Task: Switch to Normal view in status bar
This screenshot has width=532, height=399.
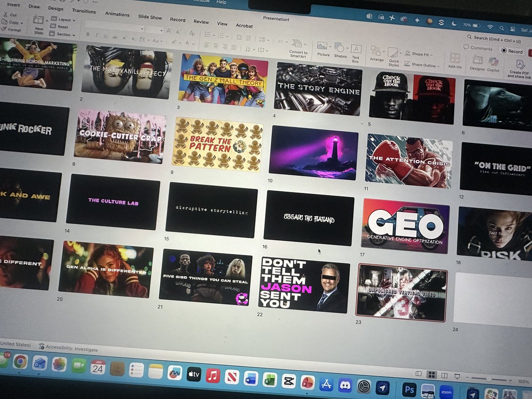Action: tap(419, 374)
